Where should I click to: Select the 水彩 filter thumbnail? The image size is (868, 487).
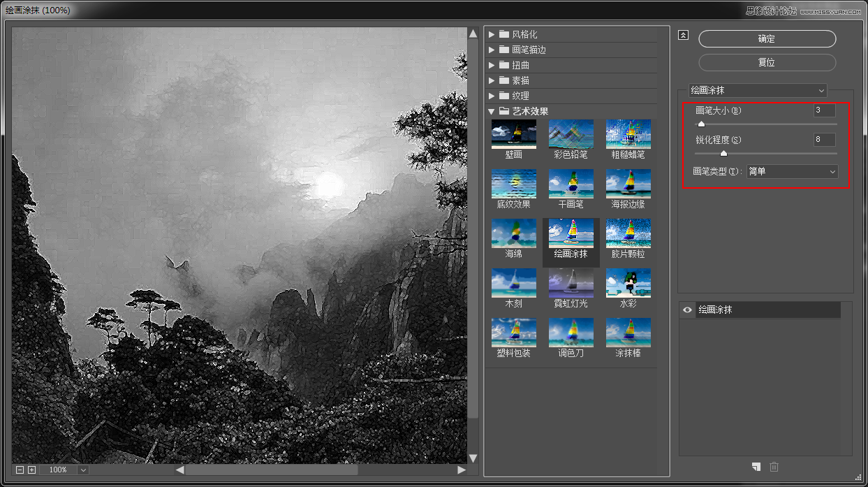(628, 283)
